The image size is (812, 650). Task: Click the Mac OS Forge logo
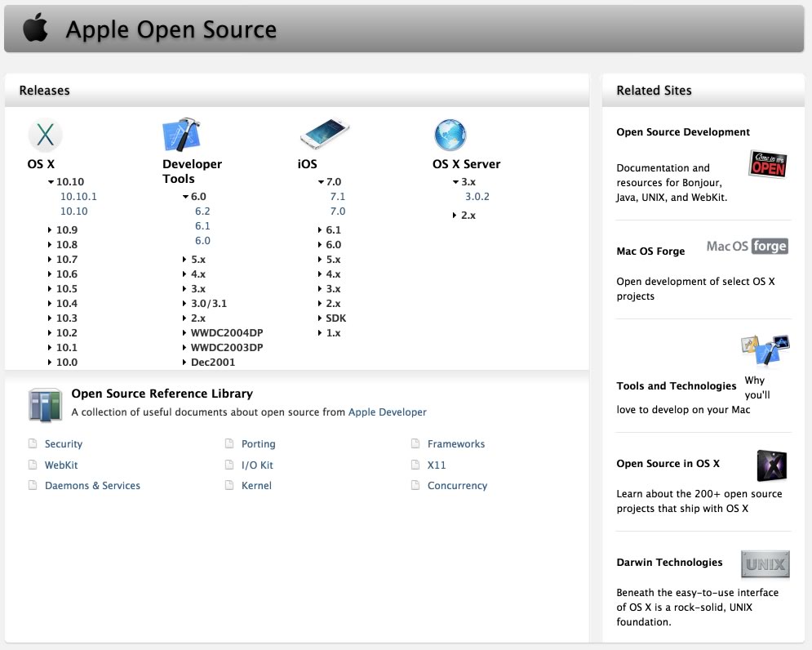(747, 247)
